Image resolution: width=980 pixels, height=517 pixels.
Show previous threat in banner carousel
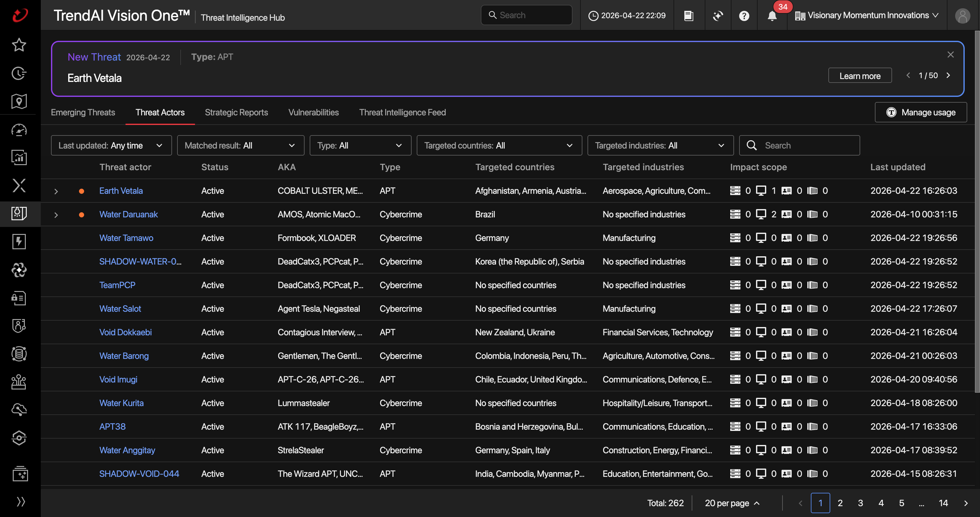click(x=909, y=75)
